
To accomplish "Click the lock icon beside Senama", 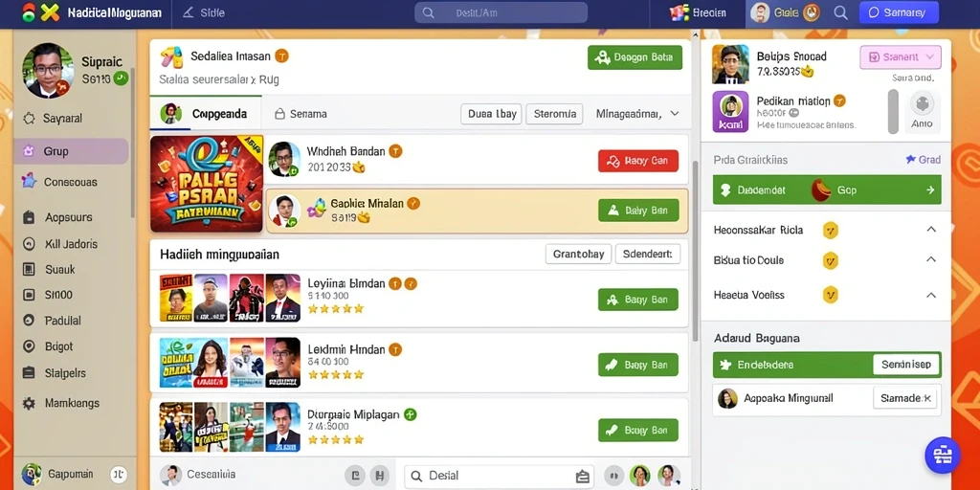I will point(279,114).
